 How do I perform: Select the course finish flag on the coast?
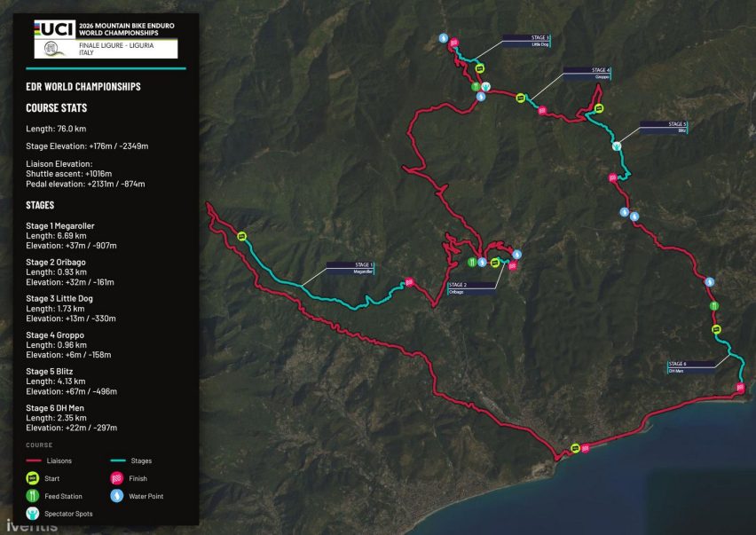tap(586, 449)
